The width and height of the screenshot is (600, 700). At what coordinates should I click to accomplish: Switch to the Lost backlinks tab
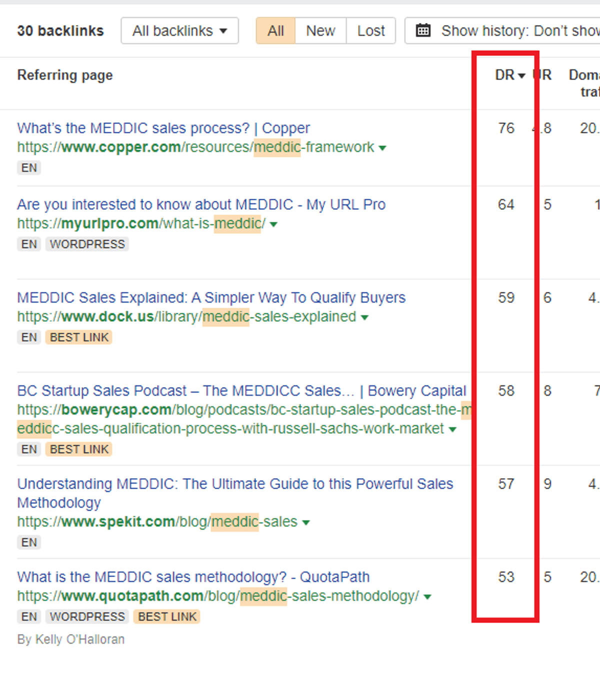[x=371, y=31]
